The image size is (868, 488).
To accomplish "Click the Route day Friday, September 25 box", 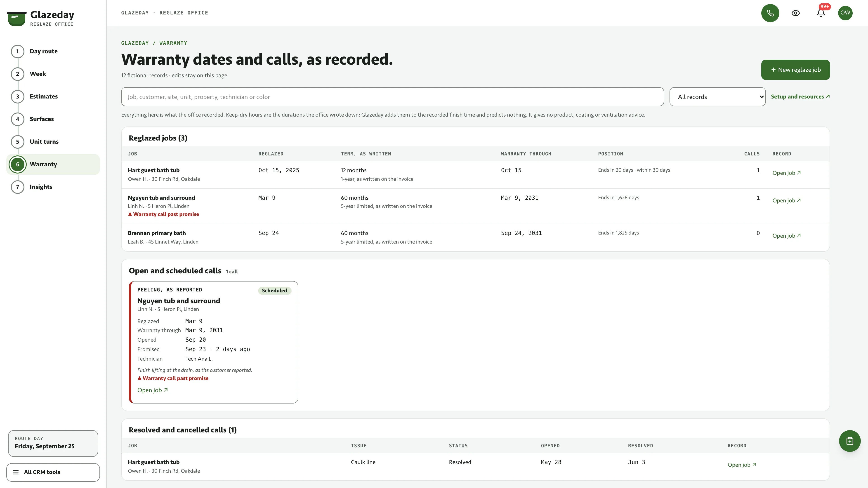I will 53,443.
